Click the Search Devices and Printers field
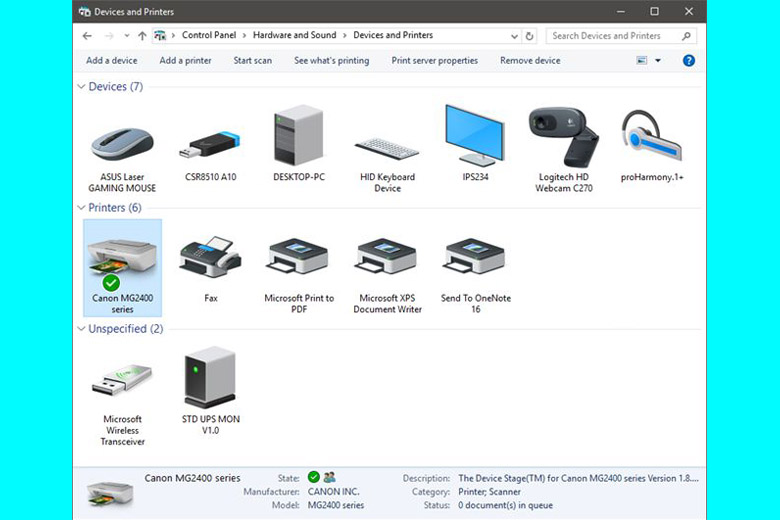 (621, 36)
